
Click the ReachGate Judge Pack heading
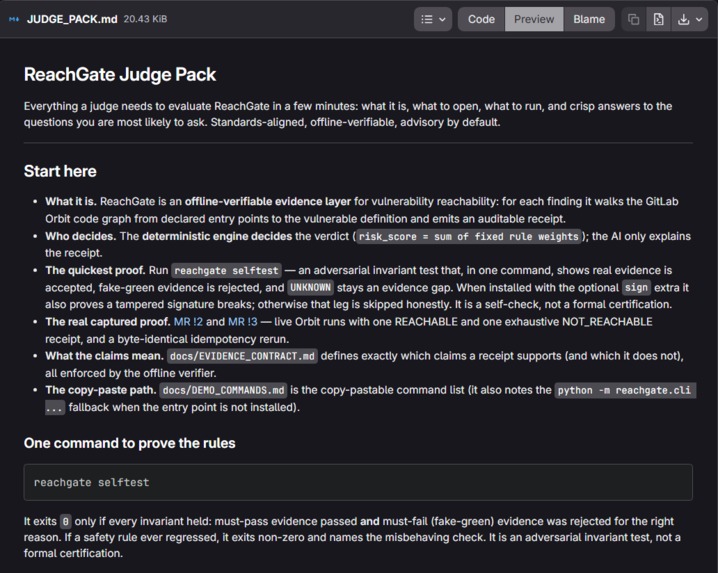(x=120, y=74)
